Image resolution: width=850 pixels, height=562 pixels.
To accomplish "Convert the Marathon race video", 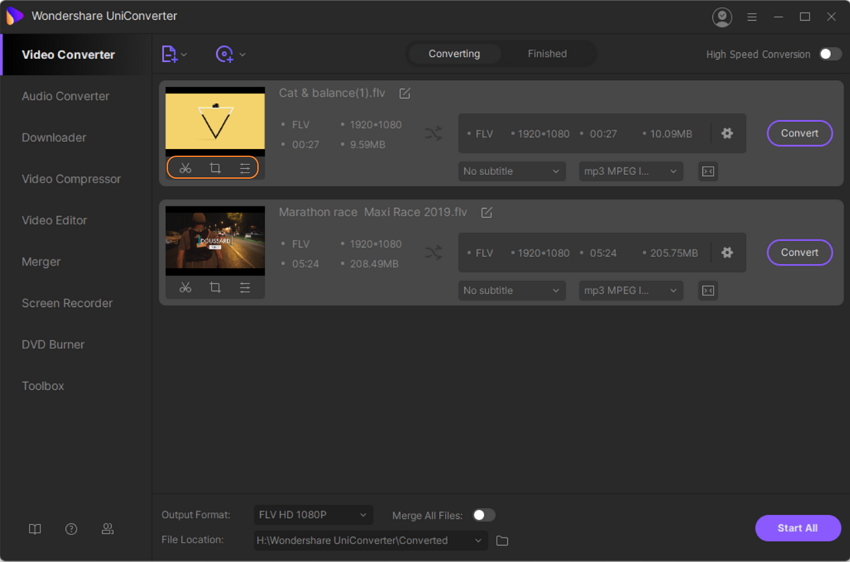I will tap(800, 253).
